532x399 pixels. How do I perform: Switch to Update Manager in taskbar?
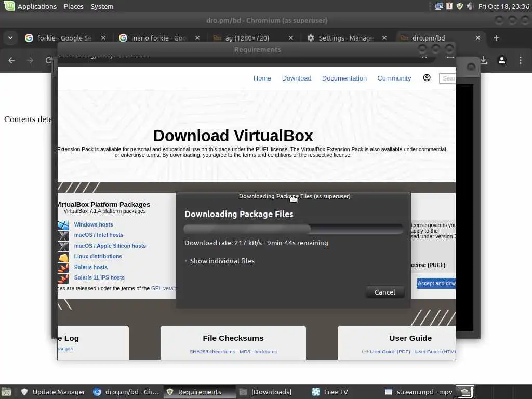click(53, 392)
